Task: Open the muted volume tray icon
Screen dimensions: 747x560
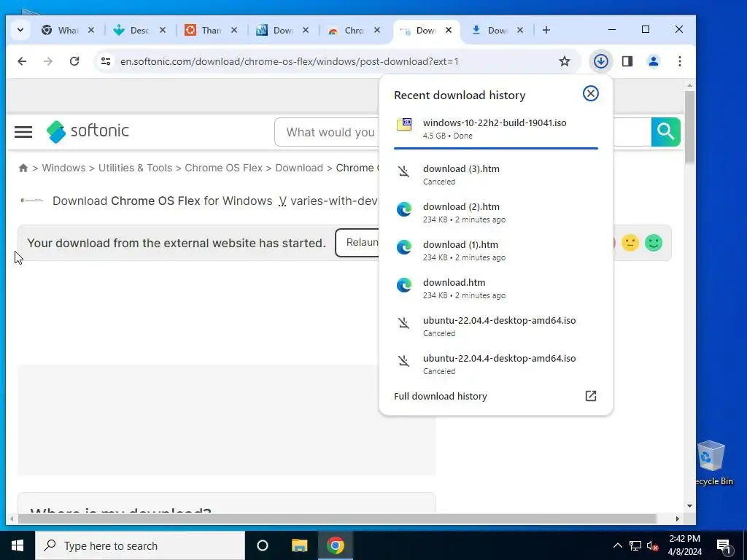Action: point(653,545)
